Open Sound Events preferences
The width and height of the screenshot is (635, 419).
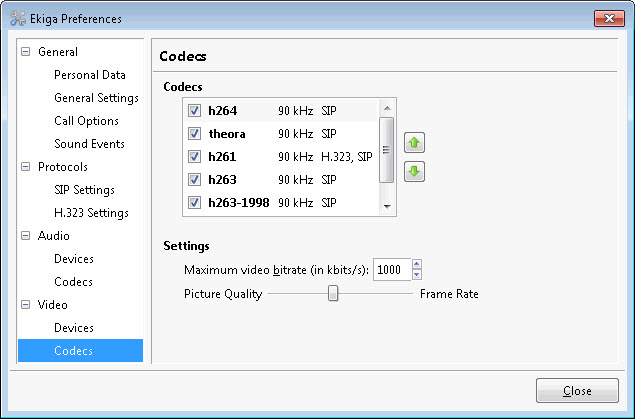pos(89,144)
